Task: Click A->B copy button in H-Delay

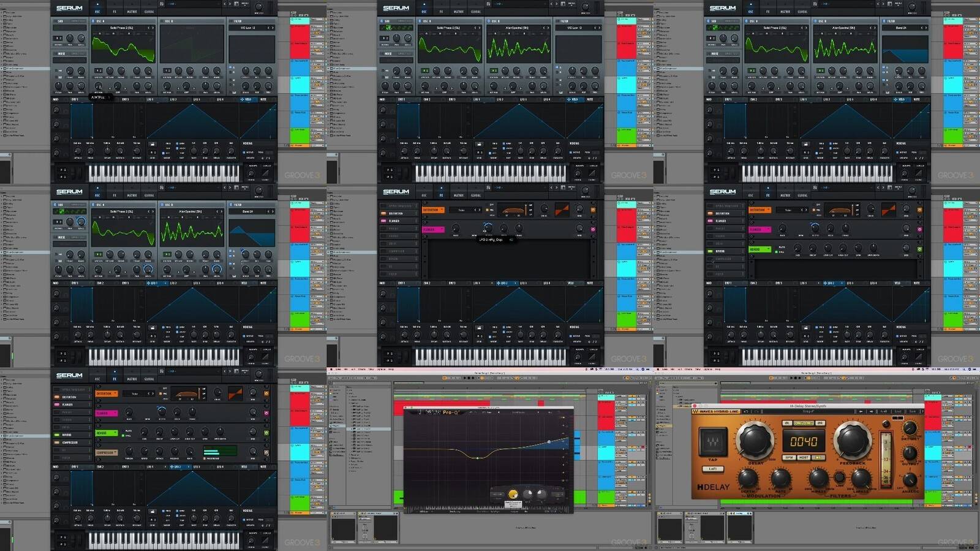Action: tap(884, 411)
